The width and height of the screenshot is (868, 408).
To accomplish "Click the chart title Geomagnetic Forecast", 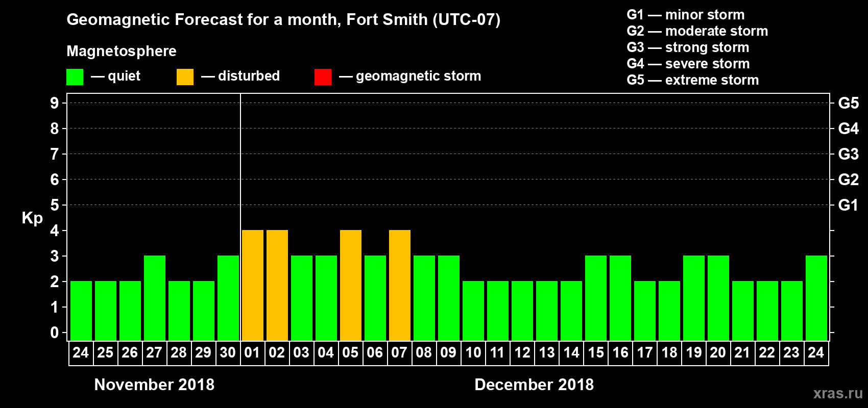I will tap(283, 19).
